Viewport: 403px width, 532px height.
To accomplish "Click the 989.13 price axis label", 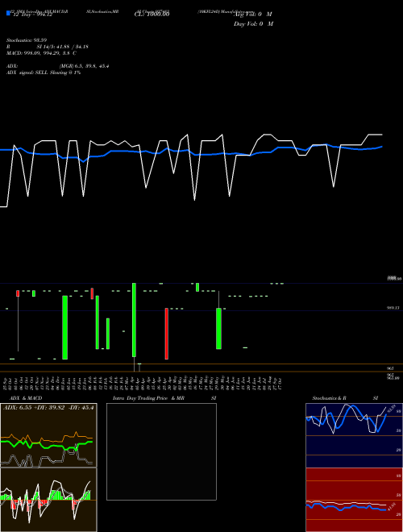I will pyautogui.click(x=393, y=308).
